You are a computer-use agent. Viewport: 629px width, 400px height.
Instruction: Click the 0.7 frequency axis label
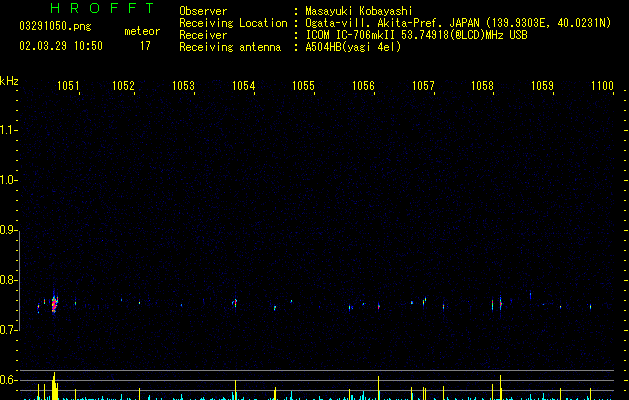(x=8, y=330)
